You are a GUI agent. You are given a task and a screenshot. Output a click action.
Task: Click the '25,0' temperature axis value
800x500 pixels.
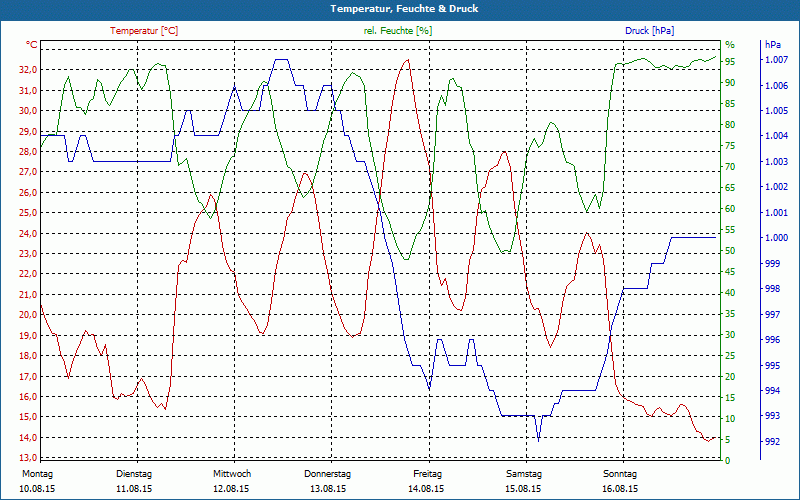(x=29, y=213)
